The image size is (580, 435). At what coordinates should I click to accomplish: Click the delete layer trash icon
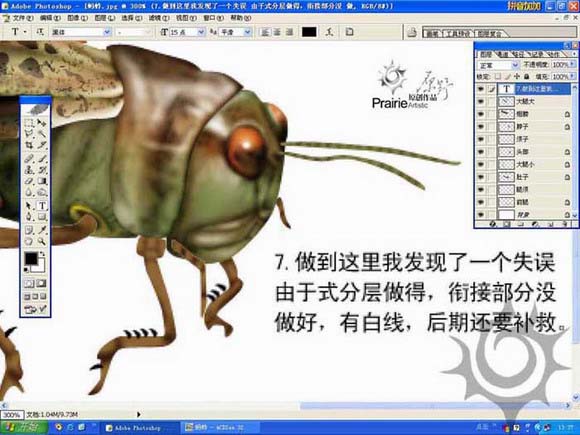click(x=565, y=224)
